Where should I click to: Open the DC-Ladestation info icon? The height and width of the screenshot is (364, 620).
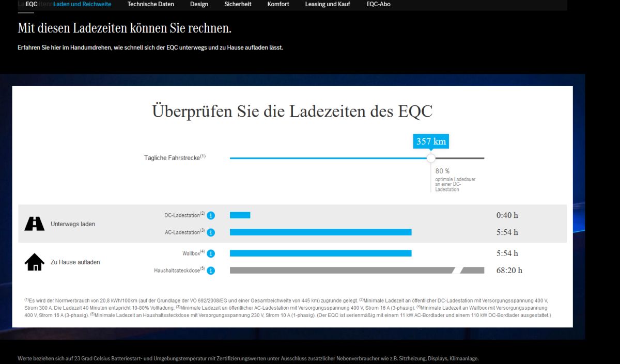point(210,215)
